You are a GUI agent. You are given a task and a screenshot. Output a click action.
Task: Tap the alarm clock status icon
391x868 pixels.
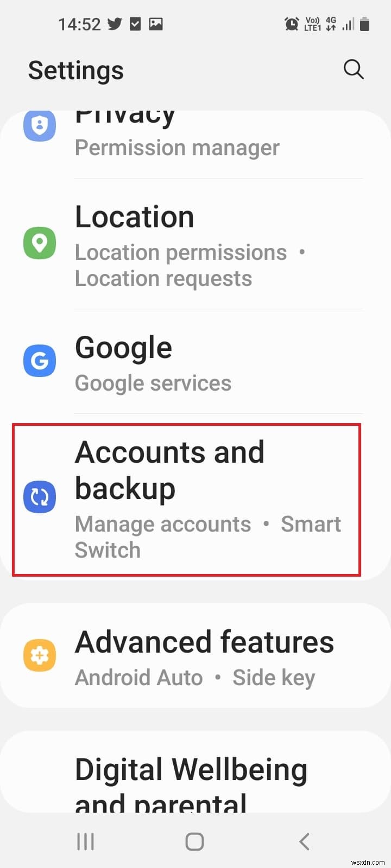point(292,24)
